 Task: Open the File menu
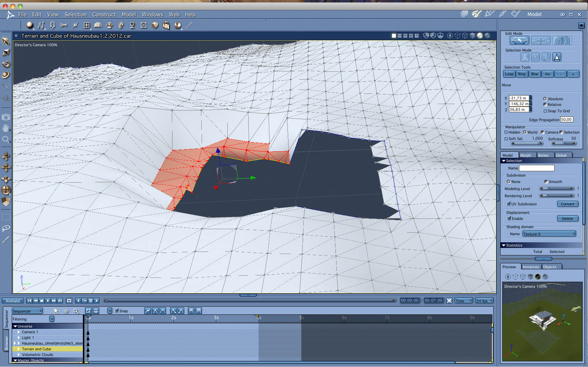tap(22, 15)
